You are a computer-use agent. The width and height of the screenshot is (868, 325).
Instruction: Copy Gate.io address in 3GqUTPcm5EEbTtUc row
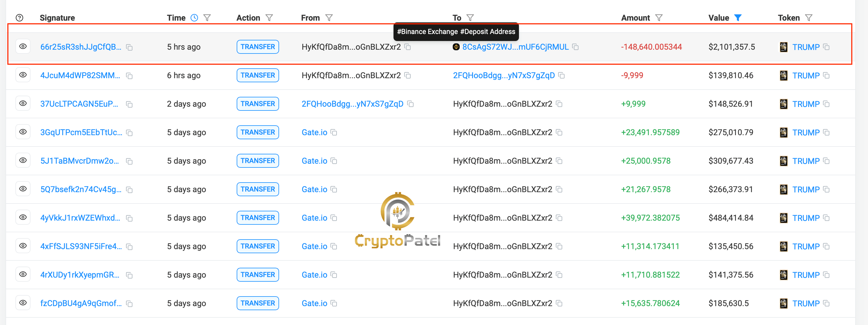[x=334, y=133]
